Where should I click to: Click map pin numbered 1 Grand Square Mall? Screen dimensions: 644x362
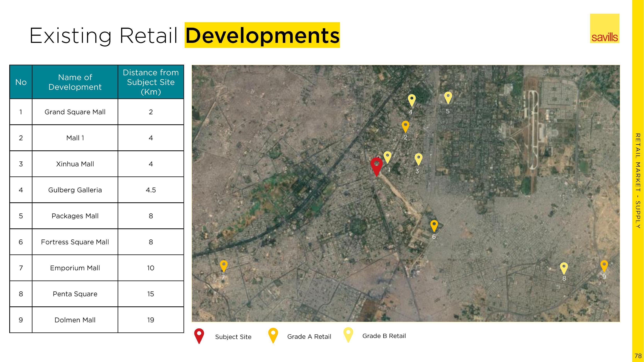387,157
